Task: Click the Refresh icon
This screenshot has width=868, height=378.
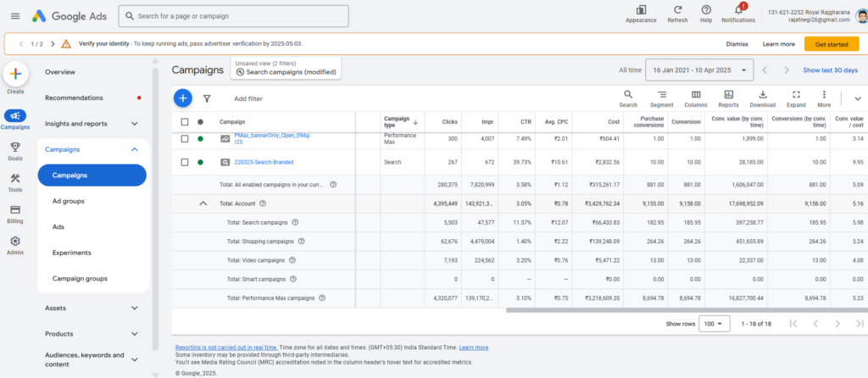Action: coord(677,10)
